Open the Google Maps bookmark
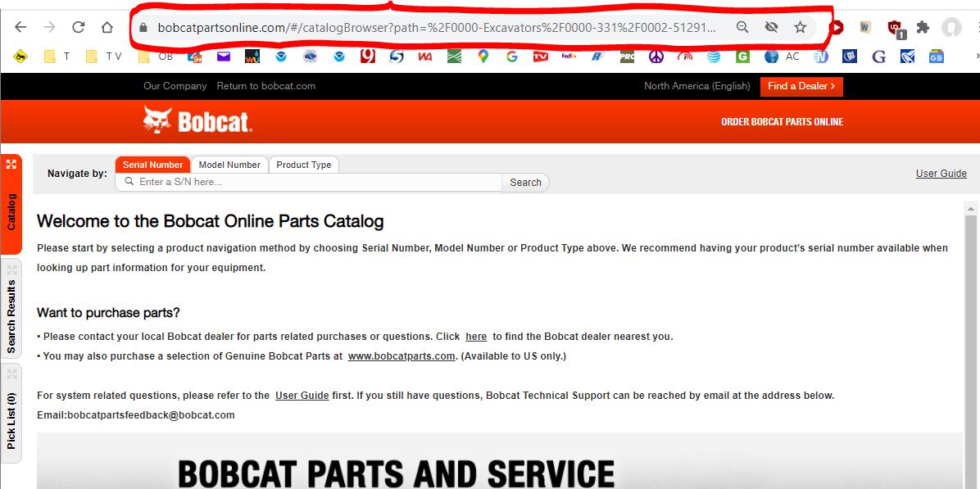The width and height of the screenshot is (980, 489). [x=483, y=57]
